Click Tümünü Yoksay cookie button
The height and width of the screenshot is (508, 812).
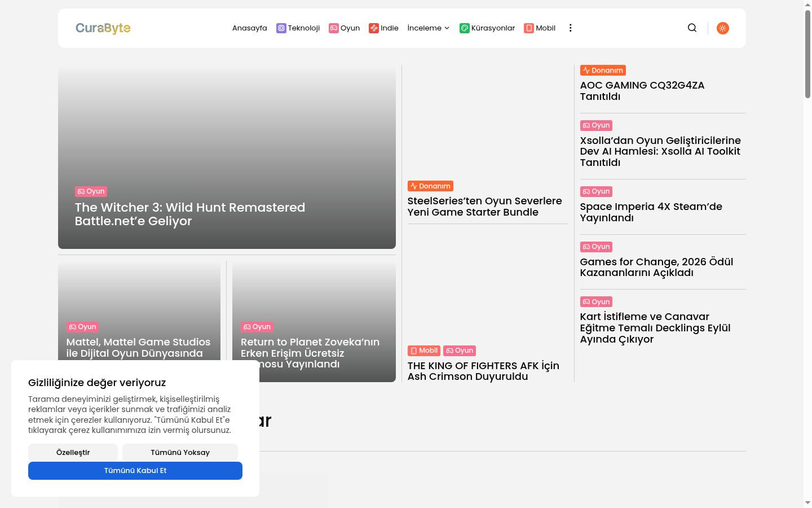180,453
